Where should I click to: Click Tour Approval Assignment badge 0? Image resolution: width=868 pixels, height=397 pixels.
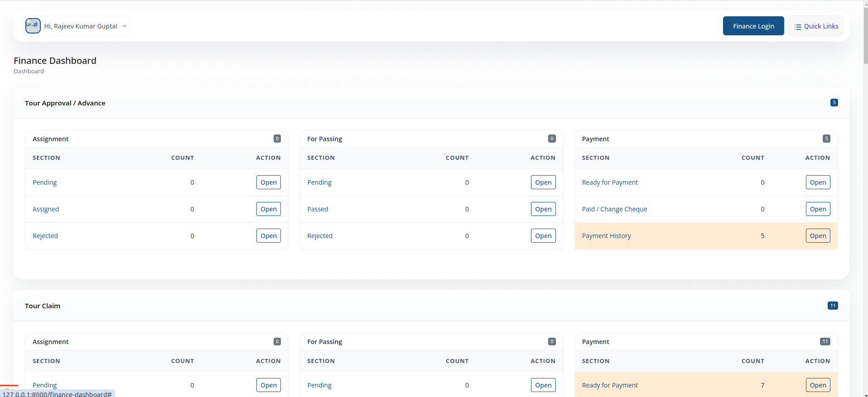pyautogui.click(x=277, y=139)
